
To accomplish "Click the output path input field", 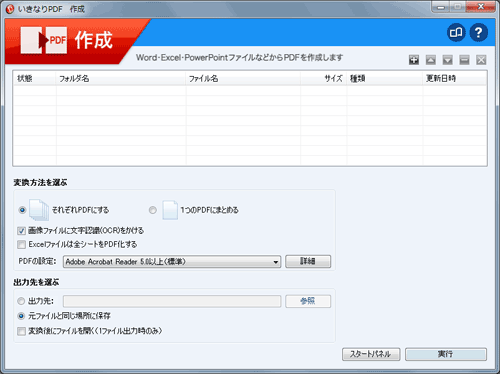I will click(x=172, y=301).
